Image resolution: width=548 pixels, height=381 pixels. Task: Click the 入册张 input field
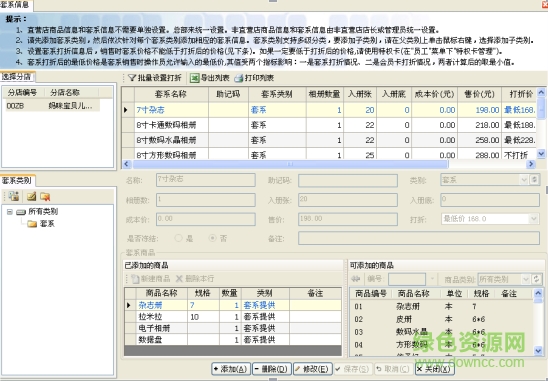(348, 200)
